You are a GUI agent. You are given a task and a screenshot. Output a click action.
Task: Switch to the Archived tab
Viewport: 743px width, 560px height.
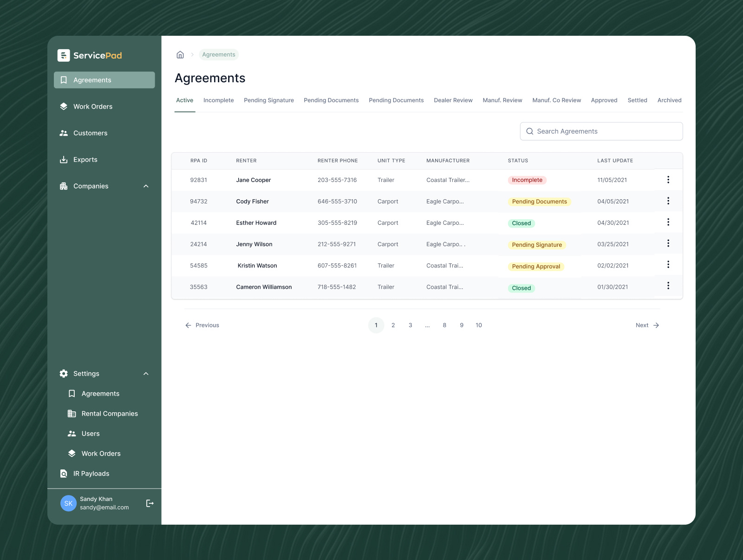point(669,100)
